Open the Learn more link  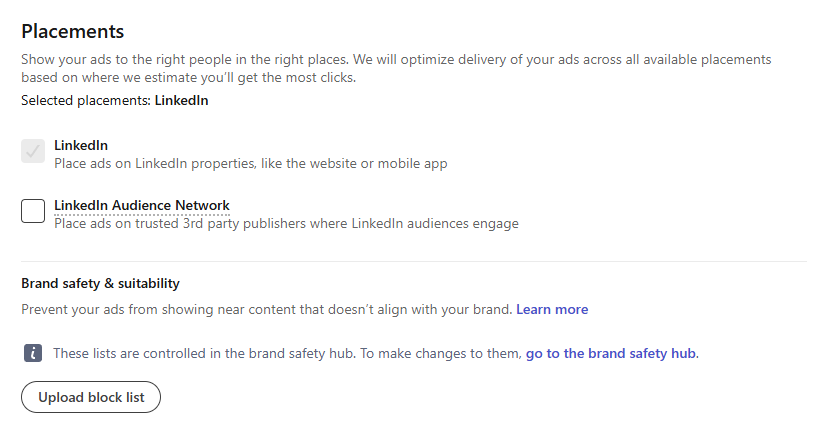tap(552, 309)
